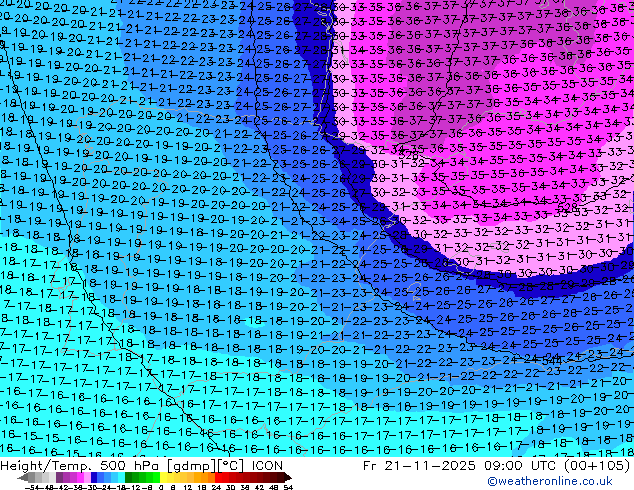The width and height of the screenshot is (634, 490).
Task: Click the dark purple legend swatch
Action: tap(59, 477)
